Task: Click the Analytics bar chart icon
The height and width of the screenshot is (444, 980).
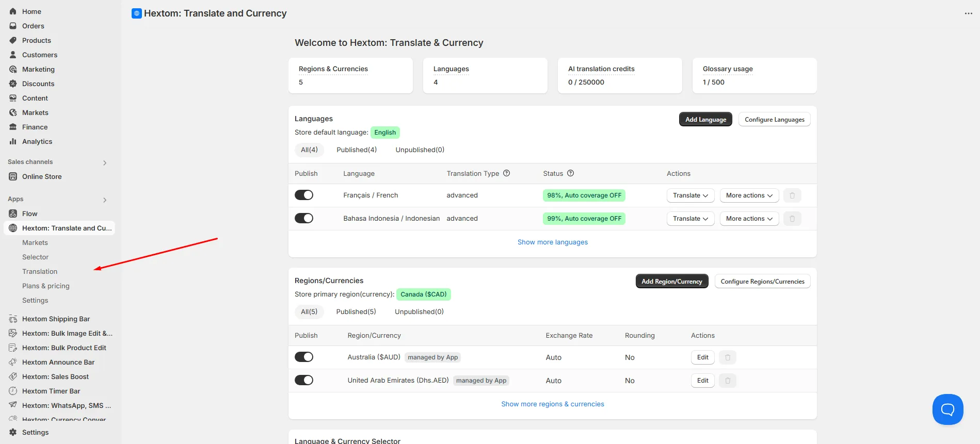Action: click(x=13, y=141)
